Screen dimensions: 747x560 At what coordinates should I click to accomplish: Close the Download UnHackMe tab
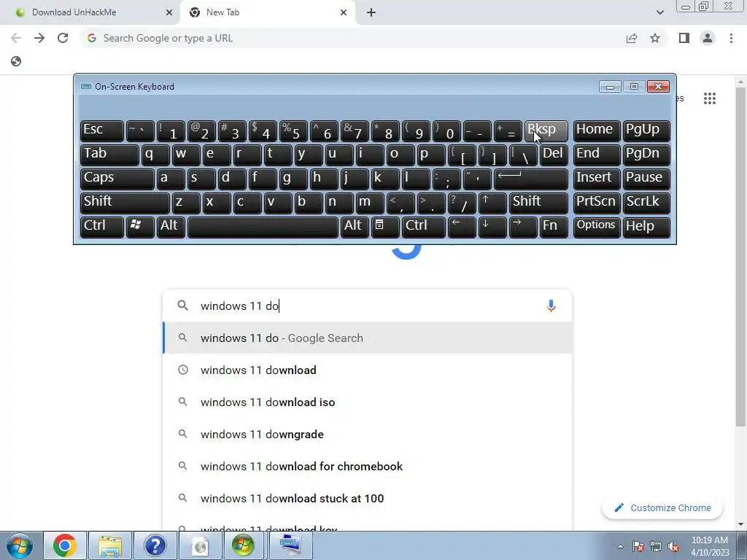169,12
